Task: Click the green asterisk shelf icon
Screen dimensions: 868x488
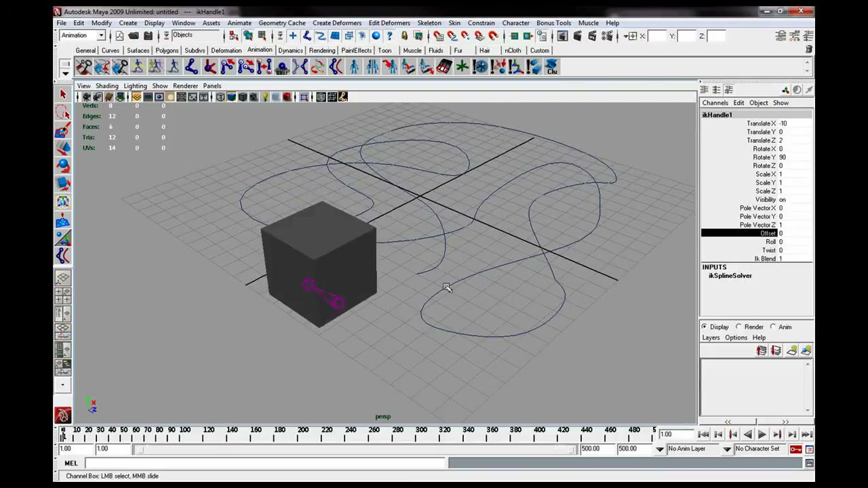Action: click(x=462, y=66)
